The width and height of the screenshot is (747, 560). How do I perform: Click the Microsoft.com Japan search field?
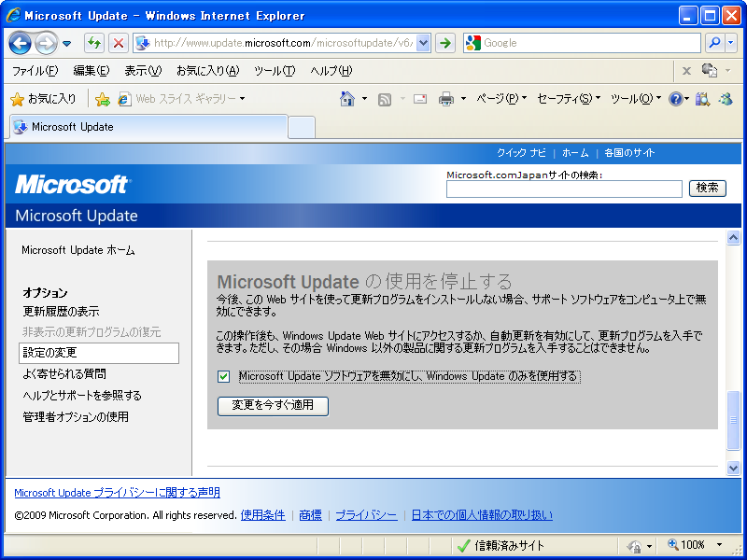pos(564,189)
